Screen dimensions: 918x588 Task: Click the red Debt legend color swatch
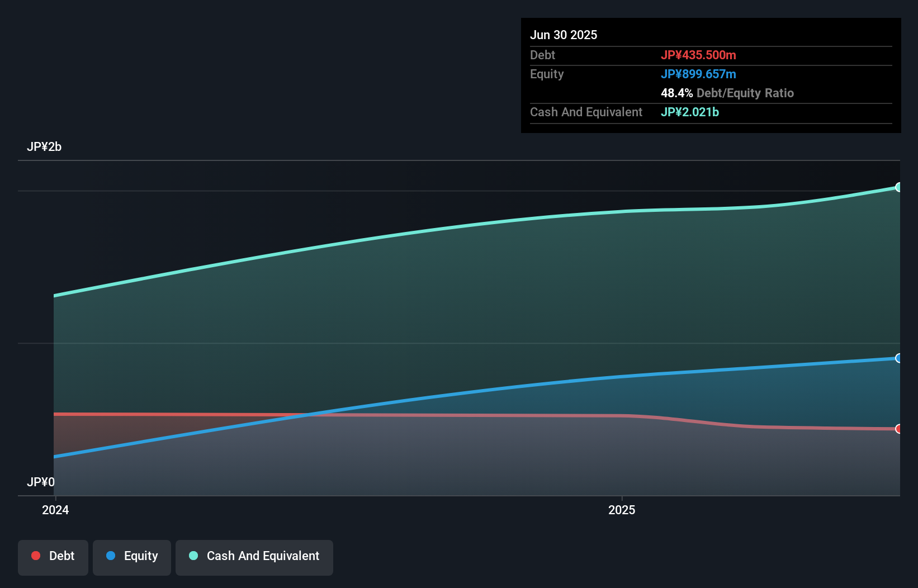coord(35,556)
